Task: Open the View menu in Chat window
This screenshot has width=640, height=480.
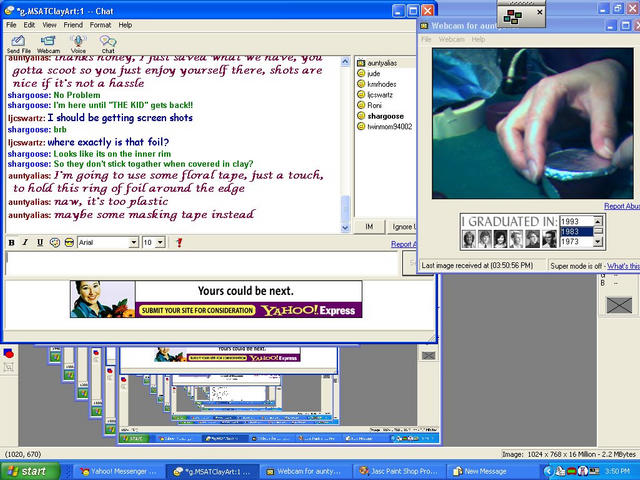Action: (49, 25)
